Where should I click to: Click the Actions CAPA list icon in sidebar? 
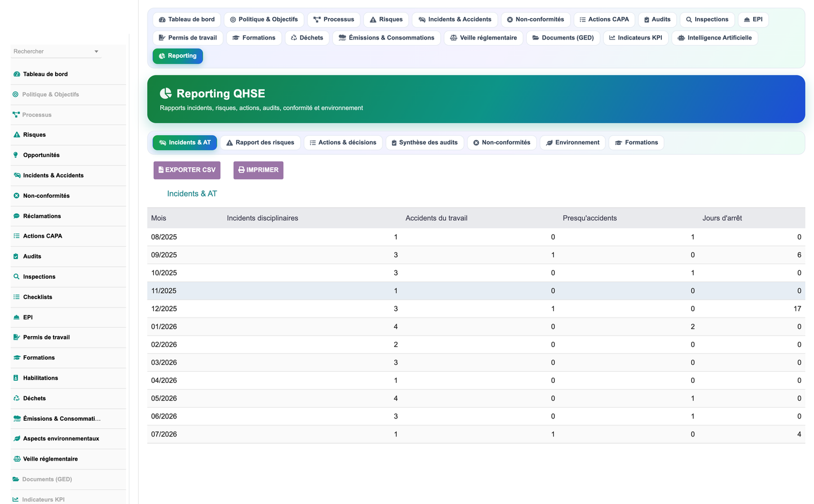[x=16, y=236]
